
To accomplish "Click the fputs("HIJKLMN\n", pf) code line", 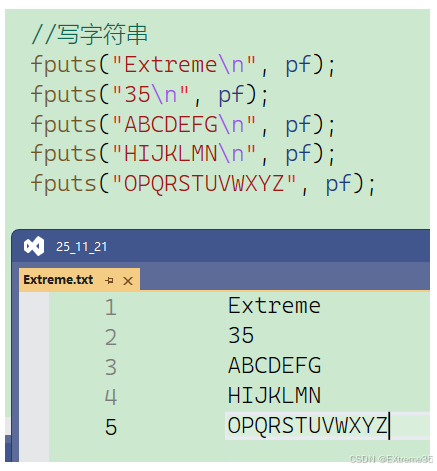I will 183,154.
